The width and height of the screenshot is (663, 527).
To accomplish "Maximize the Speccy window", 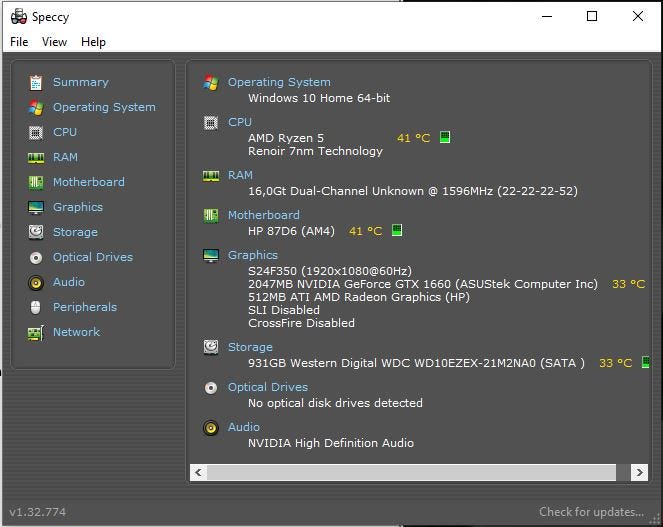I will coord(592,16).
